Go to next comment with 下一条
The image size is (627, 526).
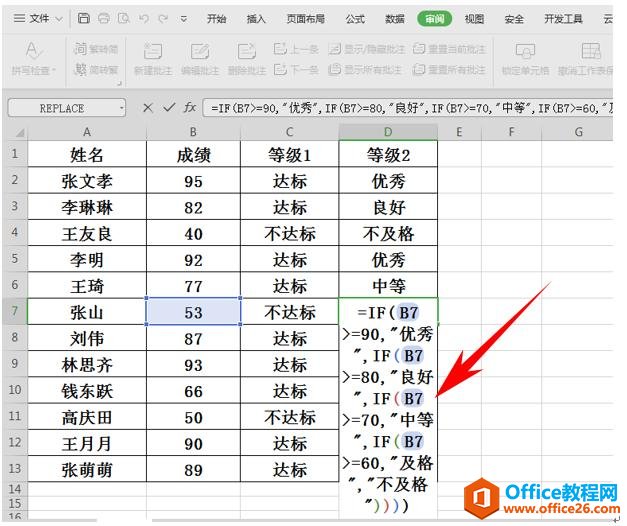point(296,70)
